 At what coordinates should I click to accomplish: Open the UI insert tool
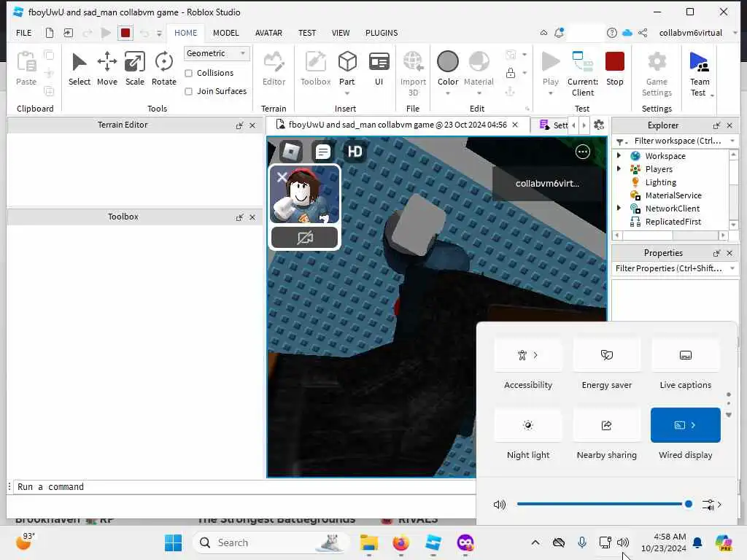pos(379,69)
